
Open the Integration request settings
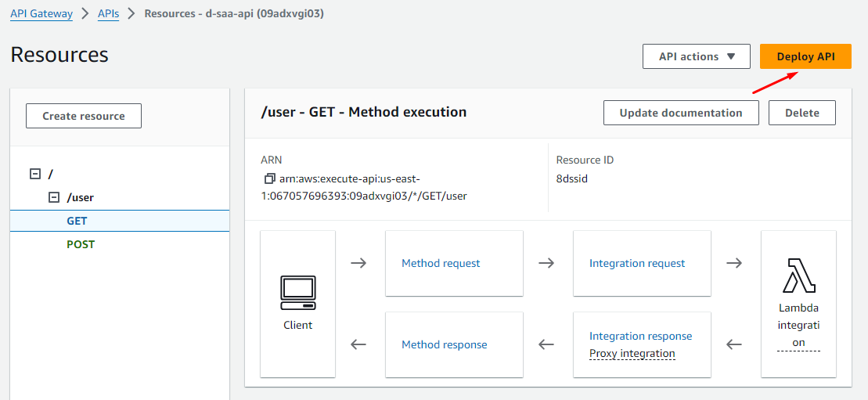(x=637, y=263)
